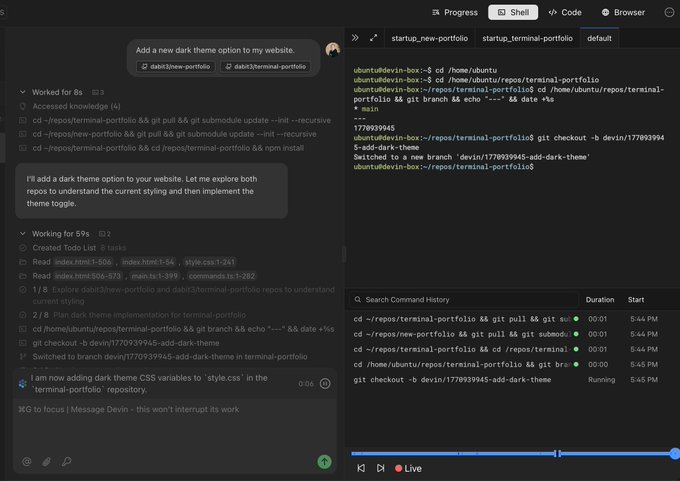Click the green send message arrow
Screen dimensions: 680x481
coord(324,461)
